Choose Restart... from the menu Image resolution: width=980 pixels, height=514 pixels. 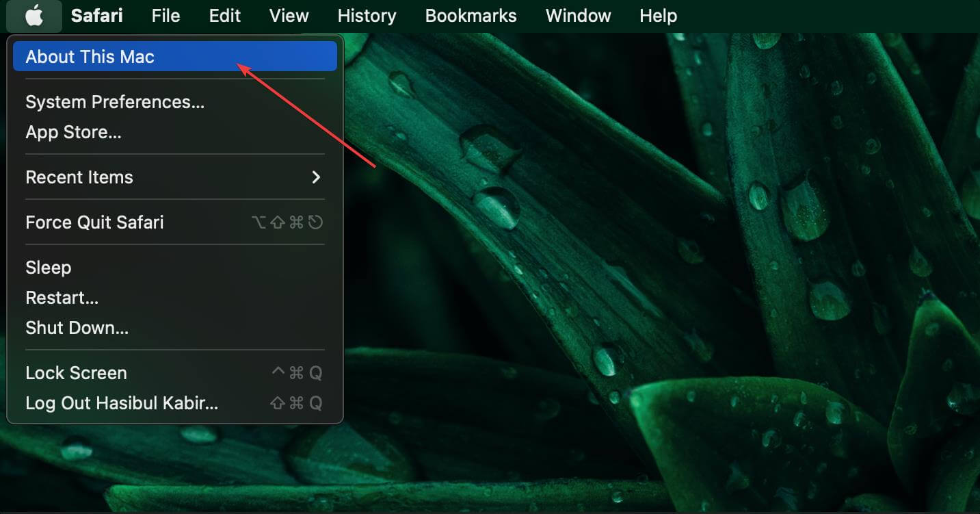175,298
